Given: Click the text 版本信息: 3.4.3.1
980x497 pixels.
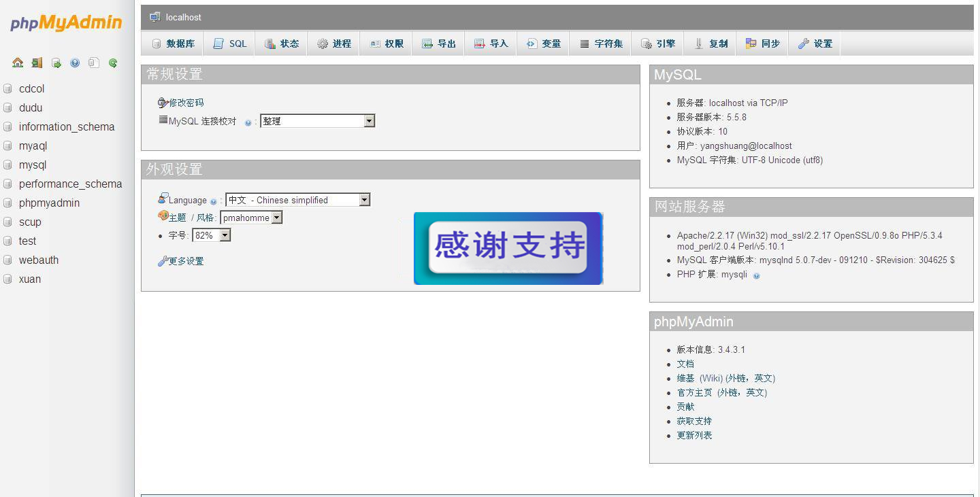Looking at the screenshot, I should (x=710, y=349).
